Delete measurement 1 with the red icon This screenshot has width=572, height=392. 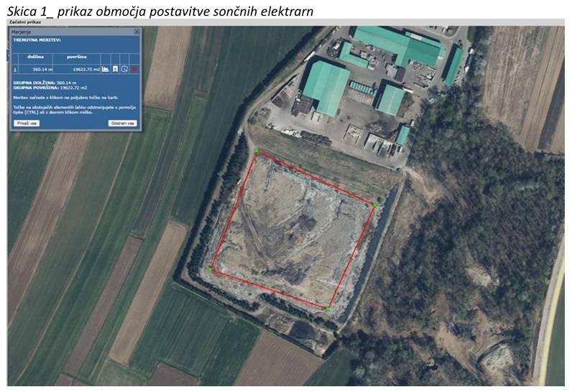[134, 69]
